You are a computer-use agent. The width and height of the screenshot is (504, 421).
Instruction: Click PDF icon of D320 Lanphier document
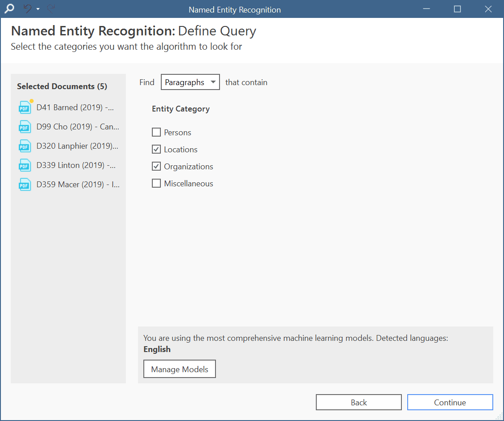pos(25,146)
